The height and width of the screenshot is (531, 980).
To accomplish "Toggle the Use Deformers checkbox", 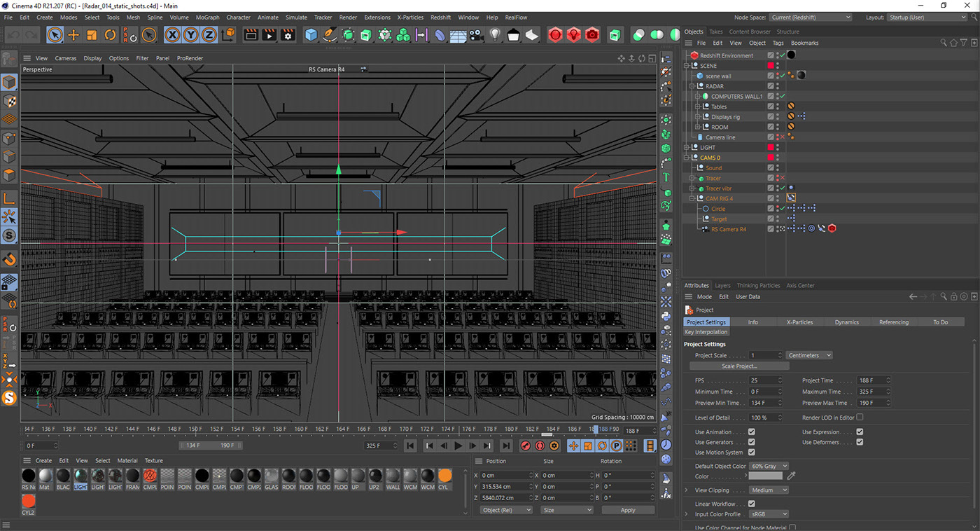I will [860, 442].
